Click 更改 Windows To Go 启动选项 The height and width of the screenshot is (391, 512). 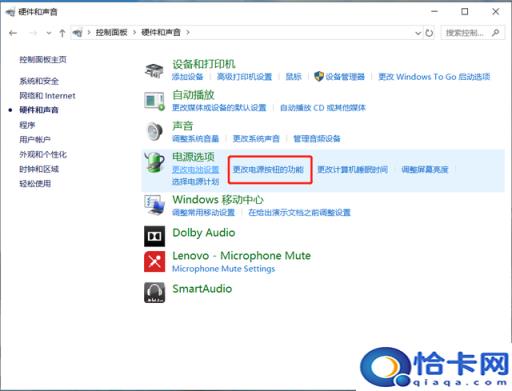coord(434,77)
